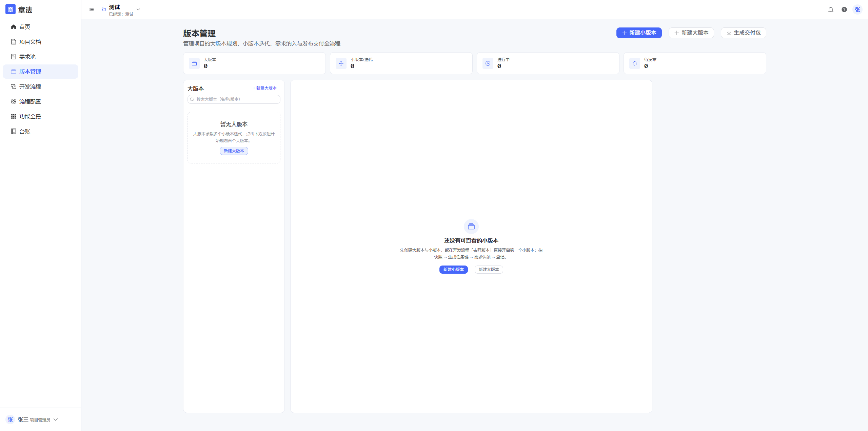Screen dimensions: 868x431
Task: Expand the 张三 项目管理员 user menu
Action: [32, 419]
